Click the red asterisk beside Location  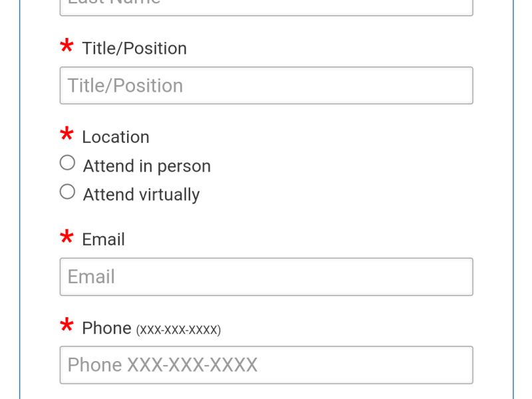66,135
